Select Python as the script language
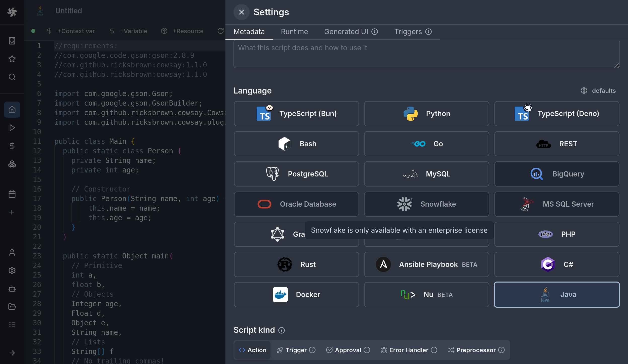 click(426, 114)
